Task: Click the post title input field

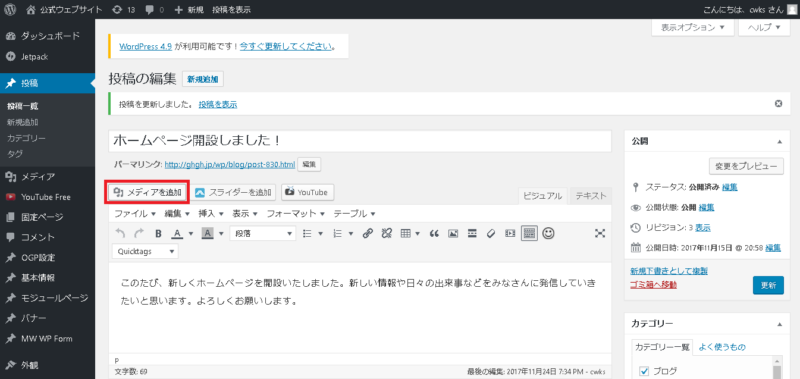Action: click(360, 141)
